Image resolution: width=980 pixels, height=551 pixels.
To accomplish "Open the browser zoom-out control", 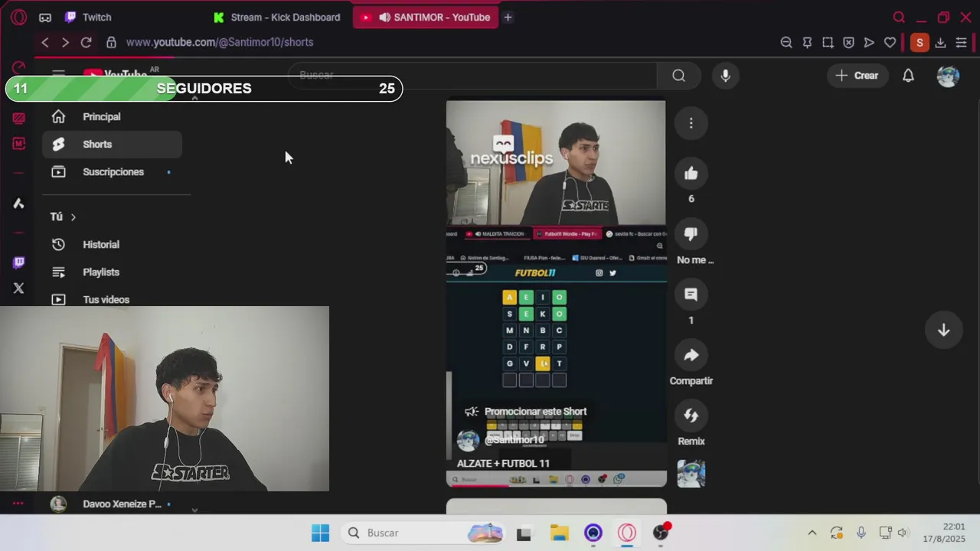I will pyautogui.click(x=786, y=42).
